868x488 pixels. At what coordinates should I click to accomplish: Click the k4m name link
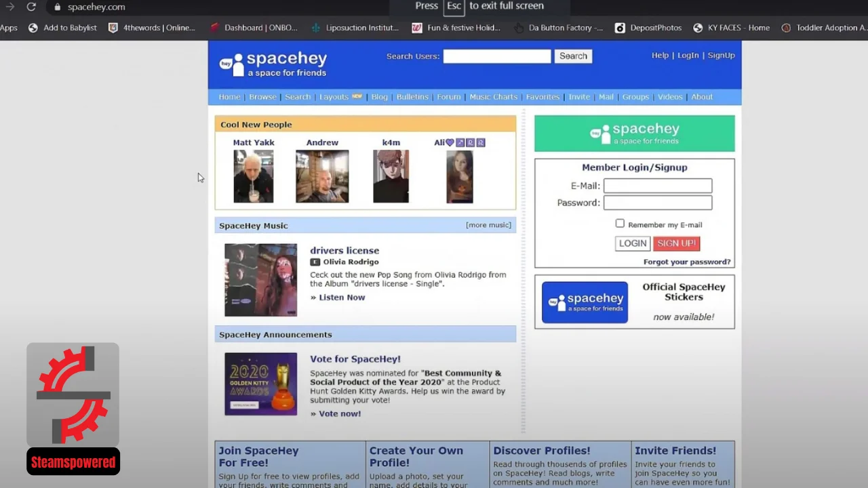pyautogui.click(x=391, y=143)
